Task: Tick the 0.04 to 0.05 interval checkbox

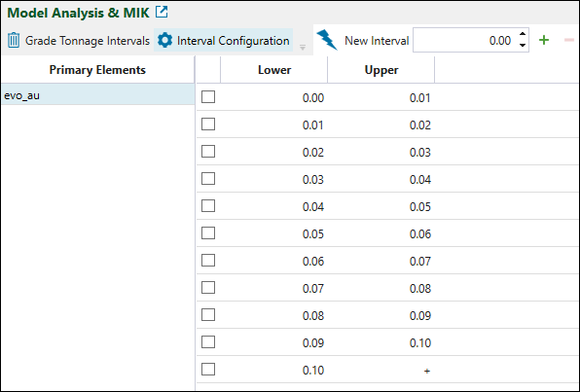Action: (x=208, y=206)
